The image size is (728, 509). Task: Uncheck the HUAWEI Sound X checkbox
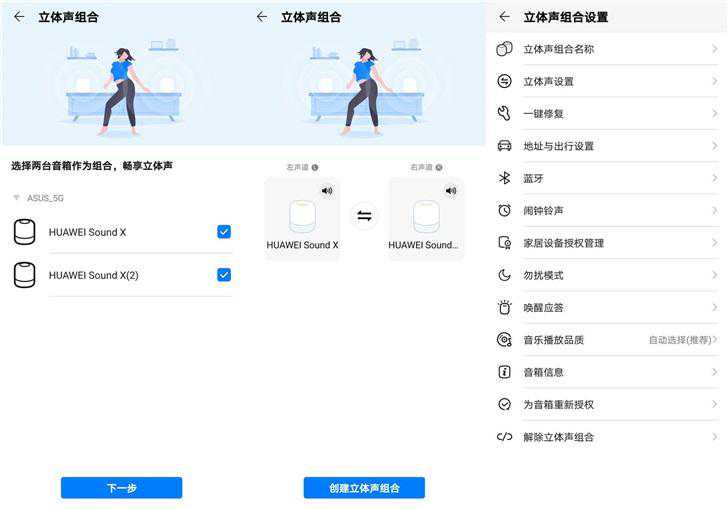[x=224, y=232]
